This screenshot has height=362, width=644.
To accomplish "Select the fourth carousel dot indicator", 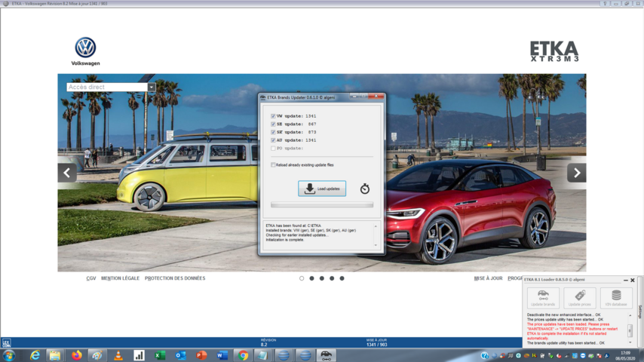I will coord(332,278).
